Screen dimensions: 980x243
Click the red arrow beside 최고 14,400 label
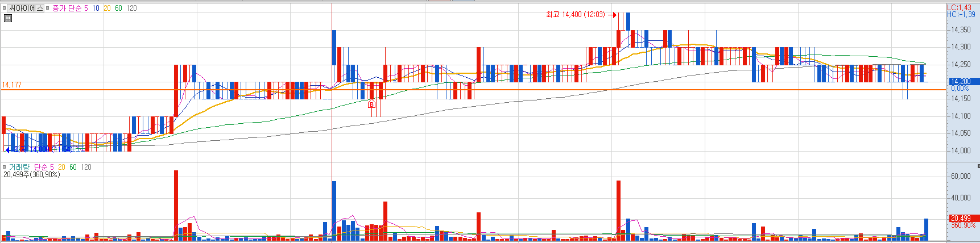pyautogui.click(x=612, y=15)
